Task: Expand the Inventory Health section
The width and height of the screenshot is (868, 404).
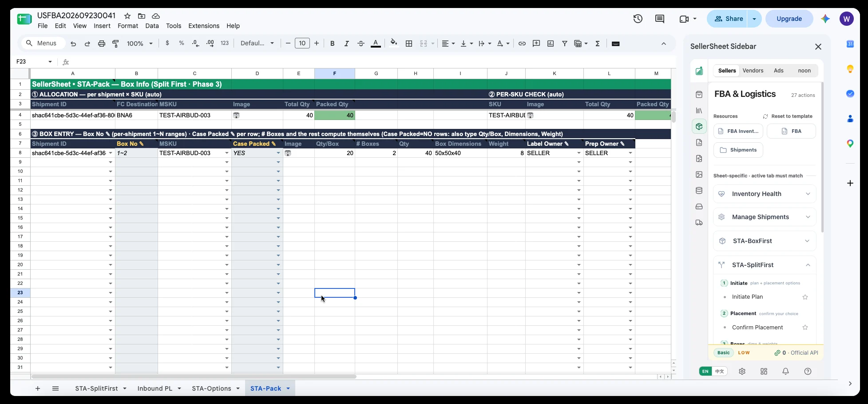Action: coord(765,194)
